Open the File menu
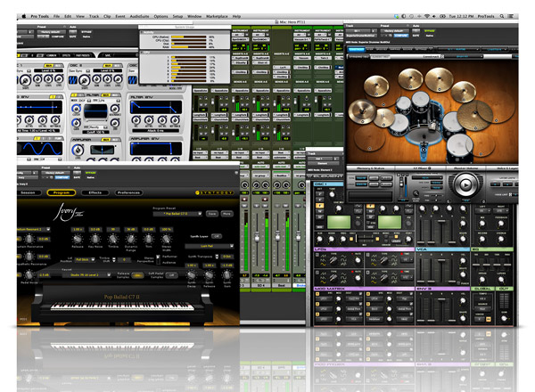The image size is (535, 392). tap(56, 16)
